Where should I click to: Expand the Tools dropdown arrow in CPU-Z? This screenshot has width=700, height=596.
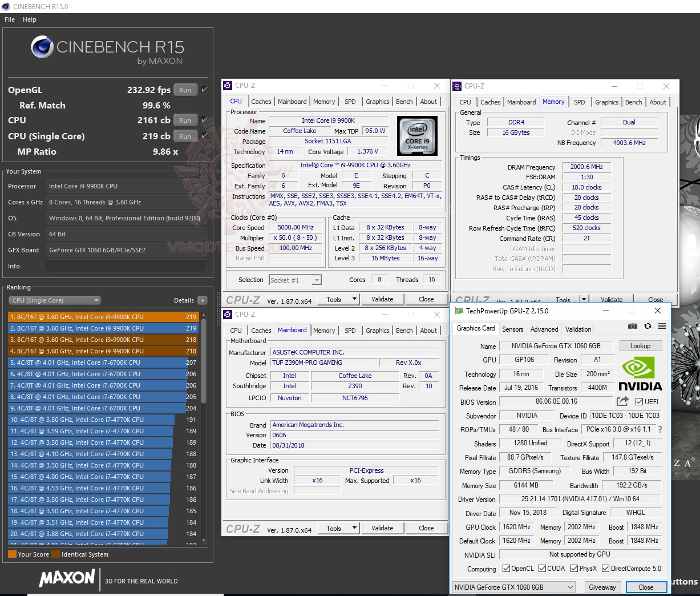(x=355, y=527)
